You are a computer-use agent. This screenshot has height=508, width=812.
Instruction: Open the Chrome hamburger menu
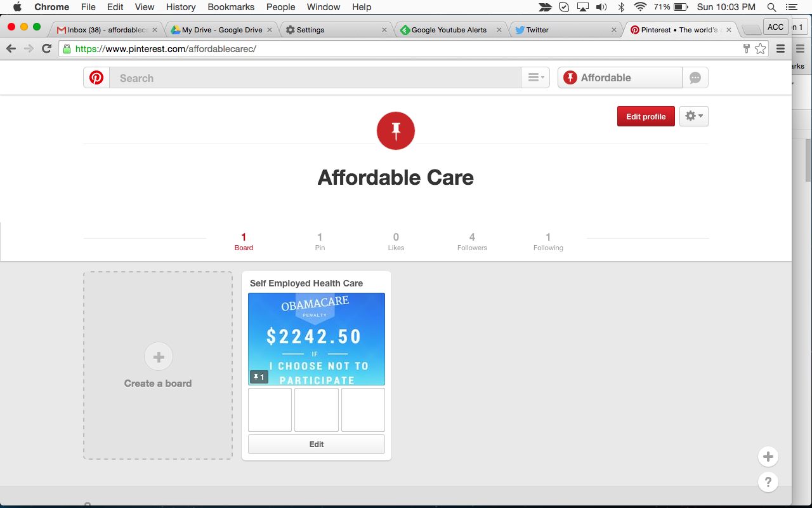[x=781, y=48]
